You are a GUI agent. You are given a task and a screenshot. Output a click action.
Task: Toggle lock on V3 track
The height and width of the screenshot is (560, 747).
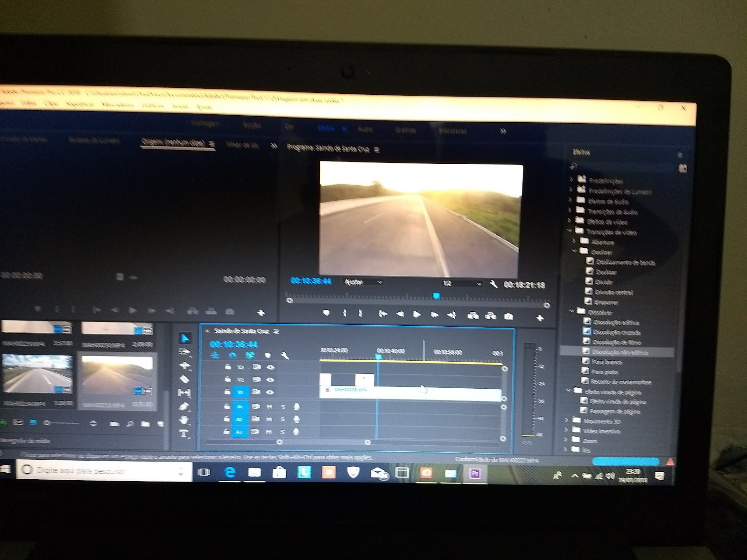point(228,367)
